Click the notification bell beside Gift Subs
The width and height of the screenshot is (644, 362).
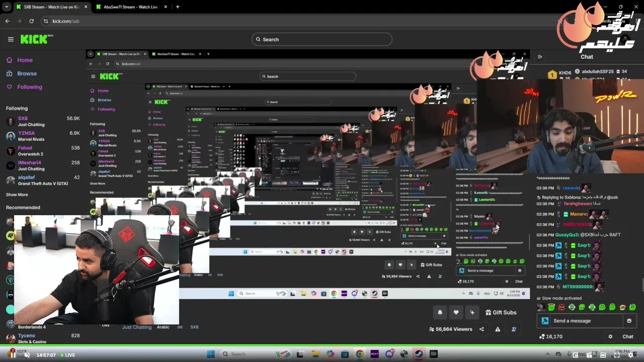(x=440, y=312)
